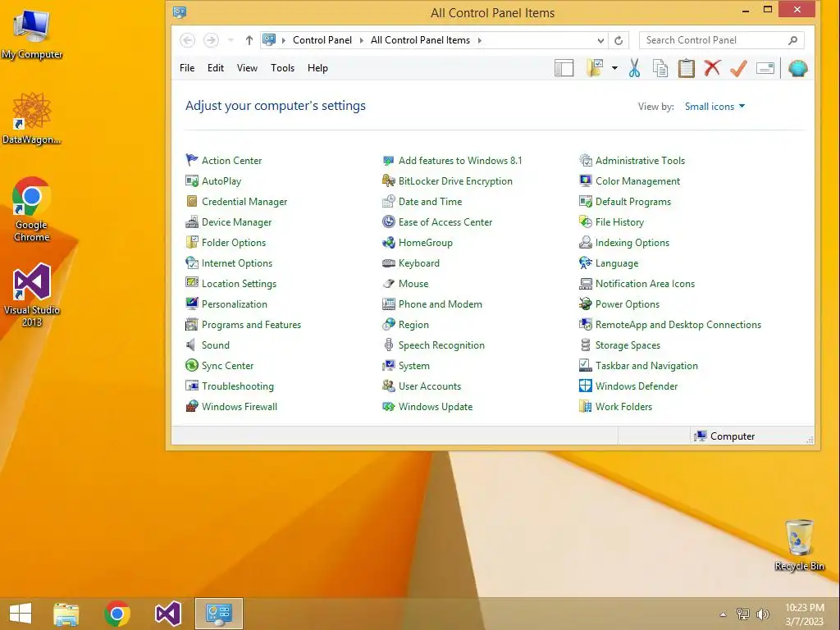Open the Administrative Tools link
This screenshot has height=630, width=840.
640,160
